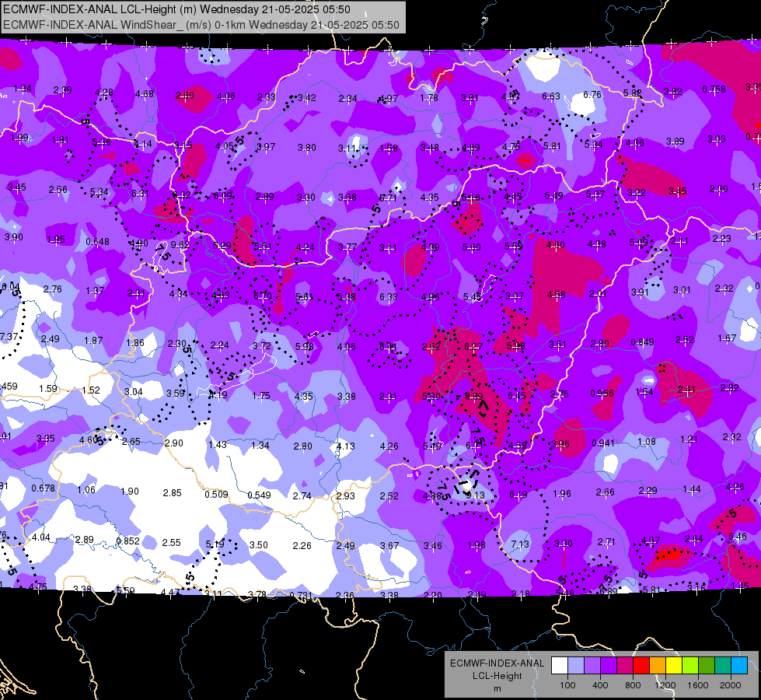Click the wind shear value 3.50
Screen dimensions: 761x700
259,544
